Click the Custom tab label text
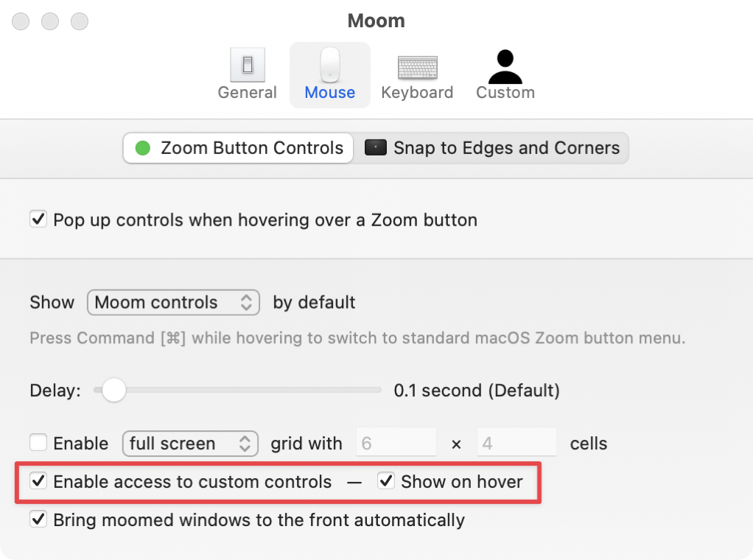The width and height of the screenshot is (753, 560). [x=505, y=93]
